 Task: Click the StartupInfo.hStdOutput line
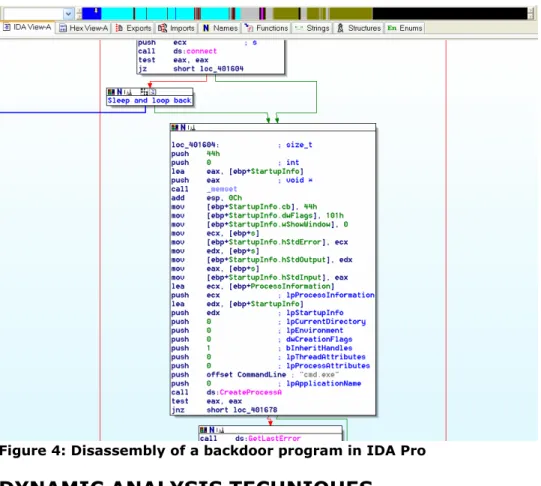click(x=262, y=260)
